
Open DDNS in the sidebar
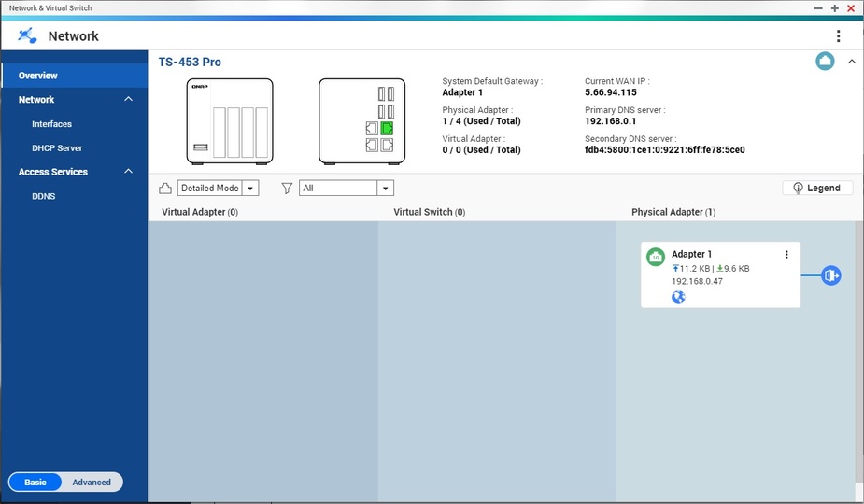[x=44, y=196]
